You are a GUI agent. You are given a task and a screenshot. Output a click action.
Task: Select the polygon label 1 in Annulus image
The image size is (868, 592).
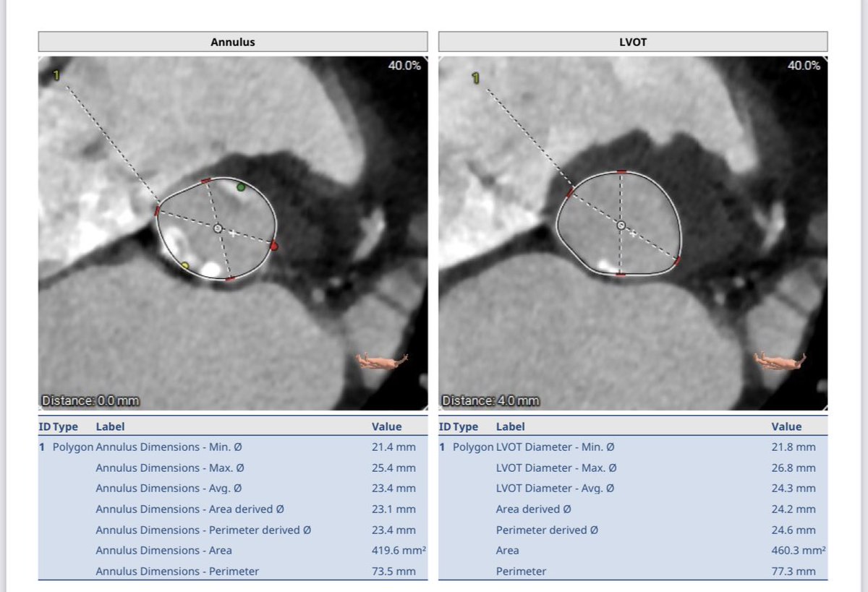point(56,75)
